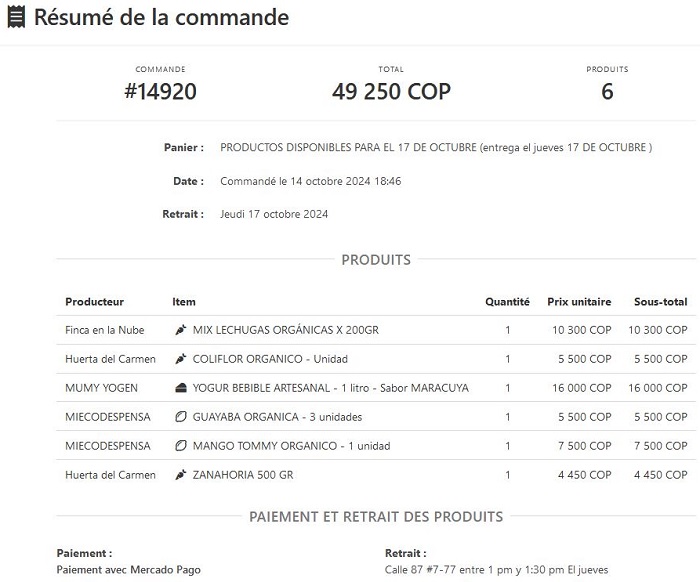Click the fruit icon next to GUAYABA ORGANICA

click(181, 417)
